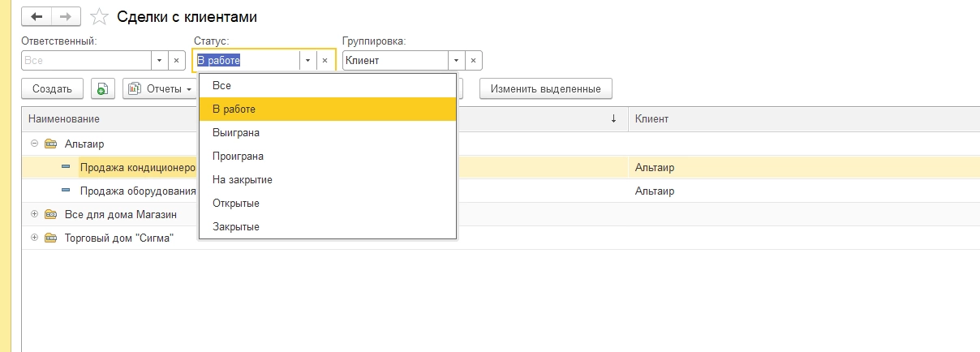Add page to favorites with star

(99, 17)
